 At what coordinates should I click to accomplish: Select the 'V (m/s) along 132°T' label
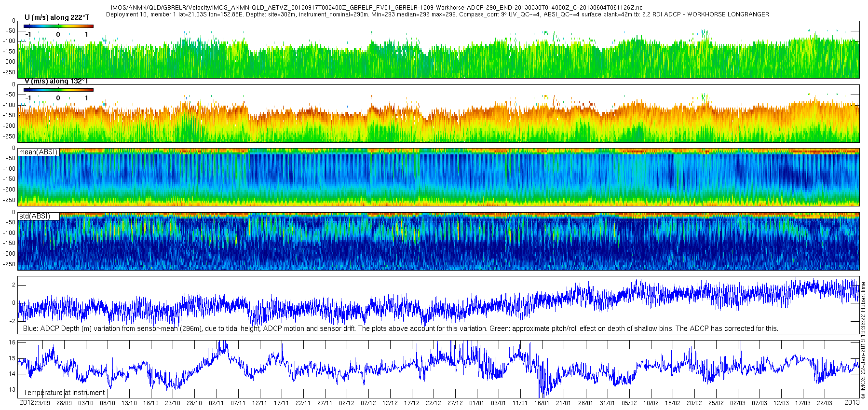56,82
